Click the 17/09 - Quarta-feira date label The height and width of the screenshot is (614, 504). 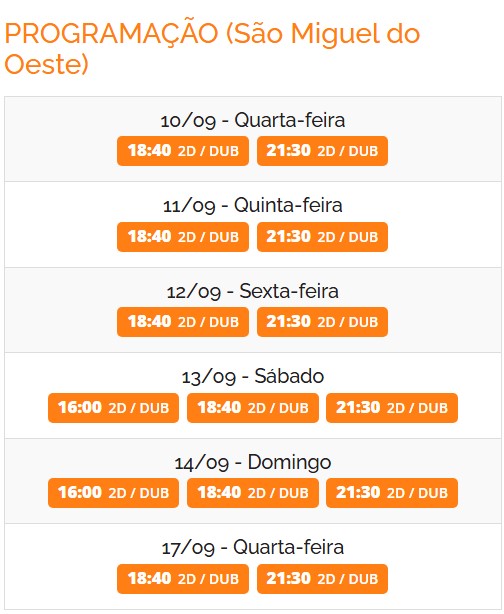[x=253, y=547]
